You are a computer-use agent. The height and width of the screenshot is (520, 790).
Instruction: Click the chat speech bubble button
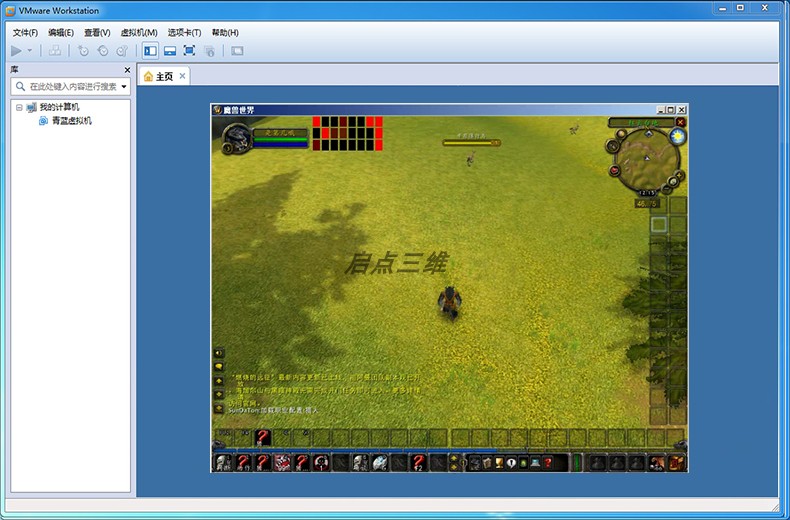[x=219, y=366]
